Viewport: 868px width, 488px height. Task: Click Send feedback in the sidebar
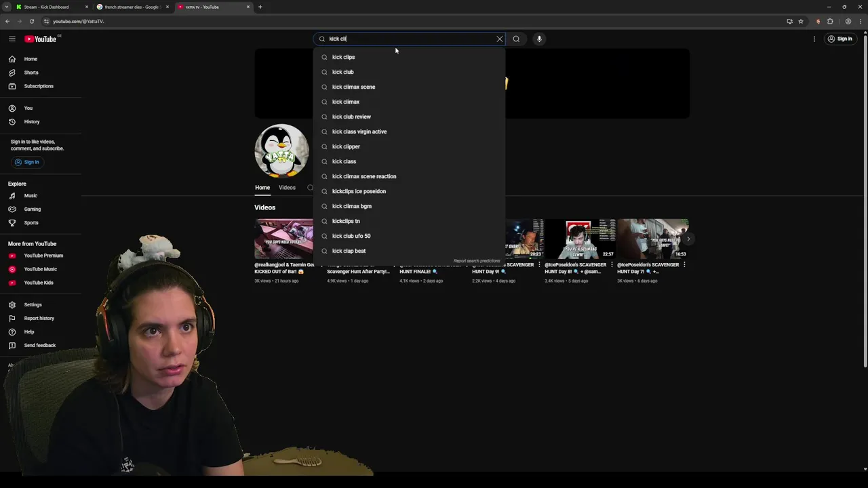41,345
